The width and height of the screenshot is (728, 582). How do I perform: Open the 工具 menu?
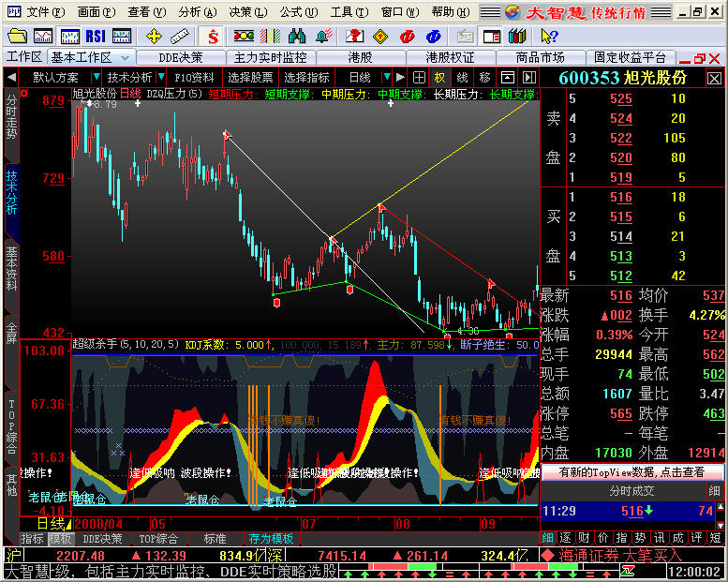349,11
